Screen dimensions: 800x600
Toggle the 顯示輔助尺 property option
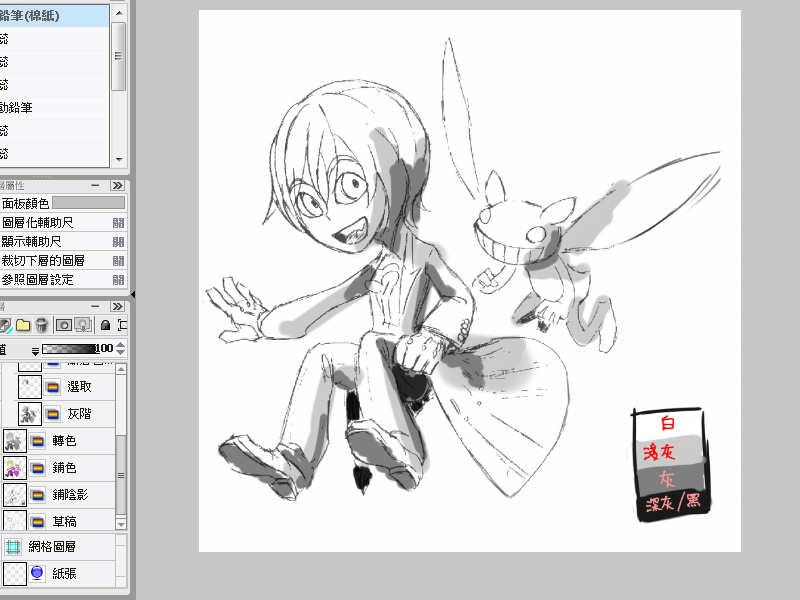pyautogui.click(x=118, y=241)
